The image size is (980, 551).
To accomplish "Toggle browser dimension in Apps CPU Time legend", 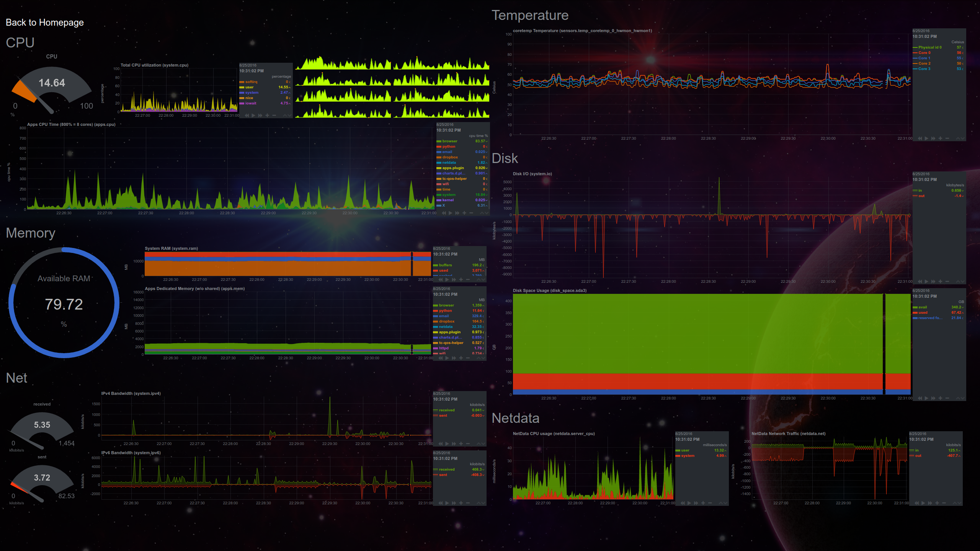I will click(x=449, y=141).
